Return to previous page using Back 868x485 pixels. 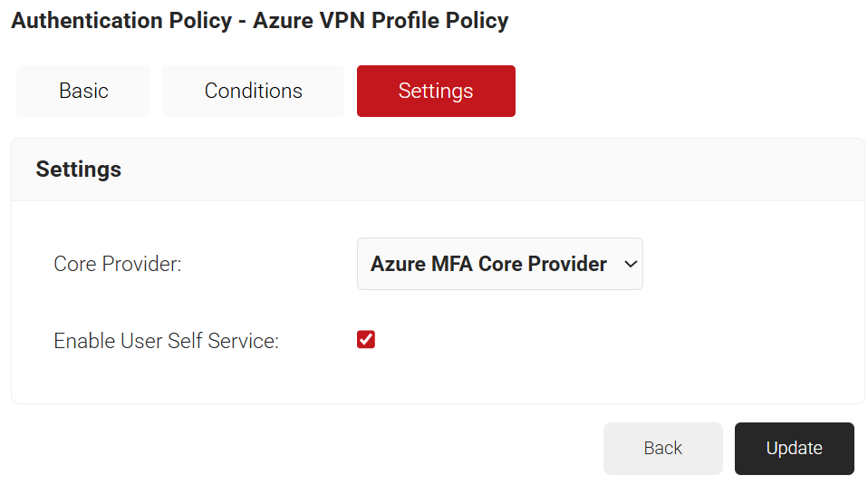click(x=662, y=448)
